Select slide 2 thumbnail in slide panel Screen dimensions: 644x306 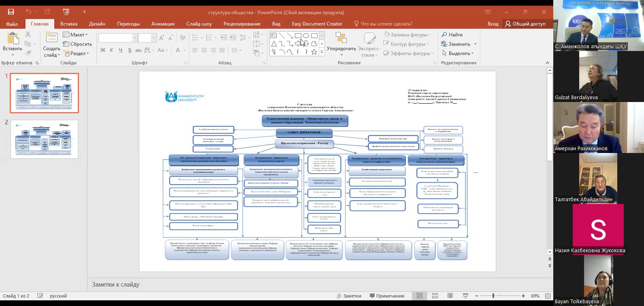point(44,139)
